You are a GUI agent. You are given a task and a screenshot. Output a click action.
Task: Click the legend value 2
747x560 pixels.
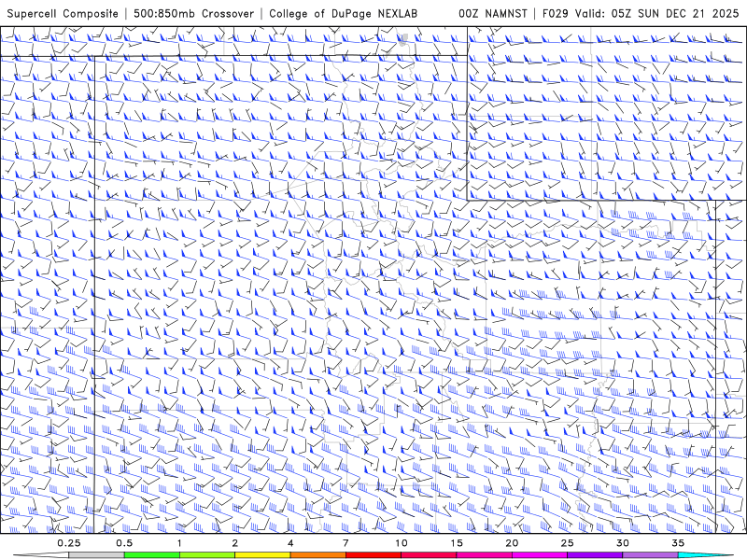point(235,543)
